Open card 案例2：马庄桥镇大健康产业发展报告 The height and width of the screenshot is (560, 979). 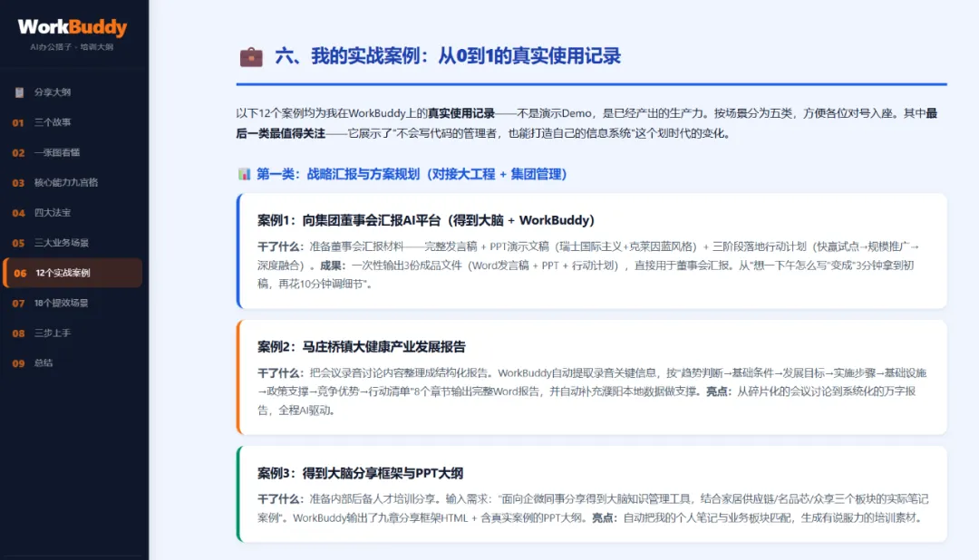[x=592, y=377]
